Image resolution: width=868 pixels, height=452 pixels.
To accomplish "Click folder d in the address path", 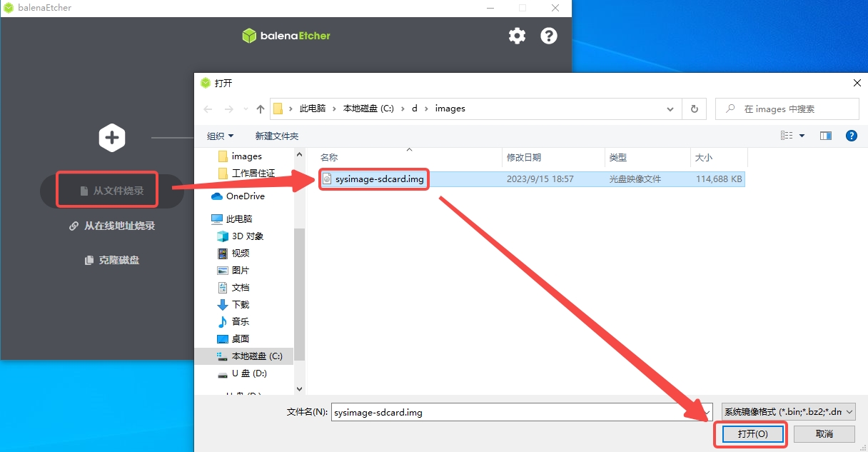I will (x=415, y=109).
